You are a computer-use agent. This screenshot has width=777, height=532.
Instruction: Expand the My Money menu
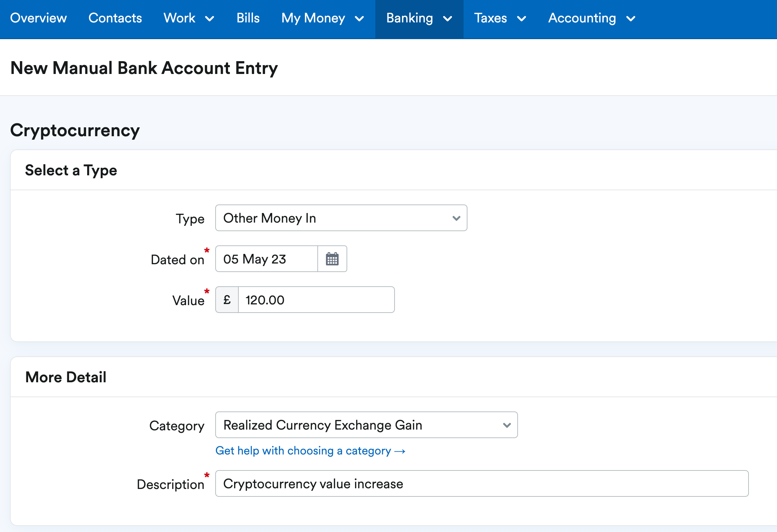tap(323, 18)
